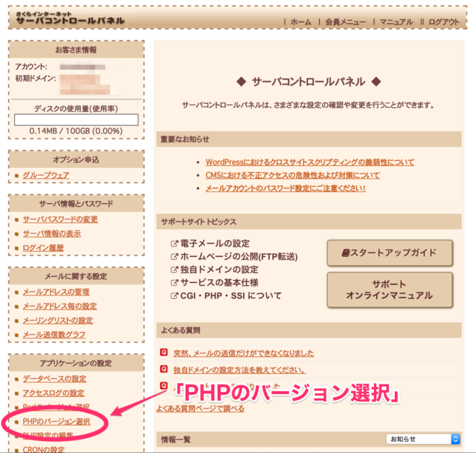Open ホームページの公開(FTP転送) support topic
Image resolution: width=476 pixels, height=453 pixels.
[x=239, y=256]
